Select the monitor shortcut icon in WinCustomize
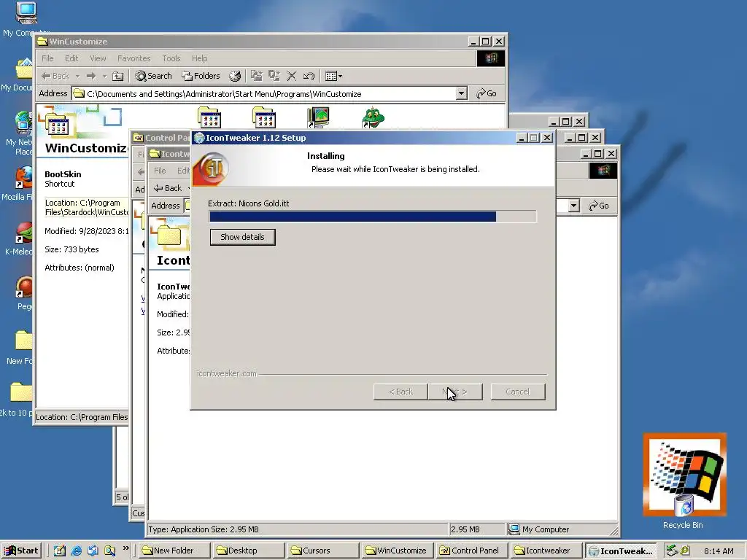 (x=318, y=117)
